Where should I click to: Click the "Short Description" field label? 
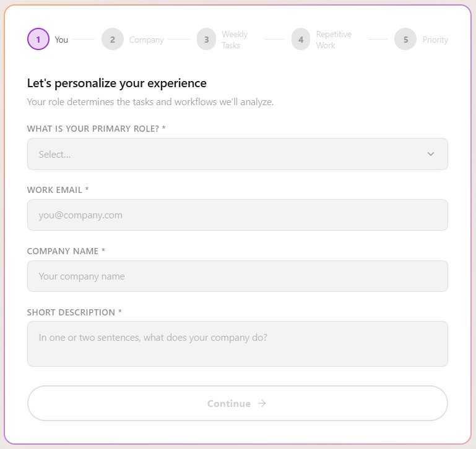(74, 312)
